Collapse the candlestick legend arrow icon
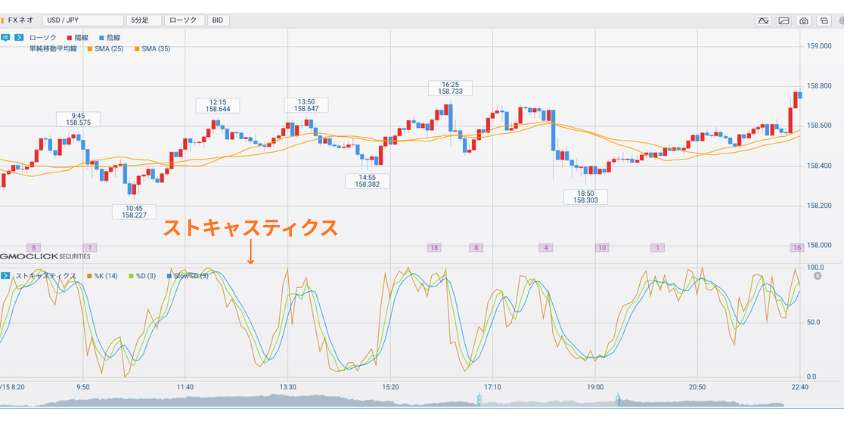The image size is (844, 422). (18, 37)
